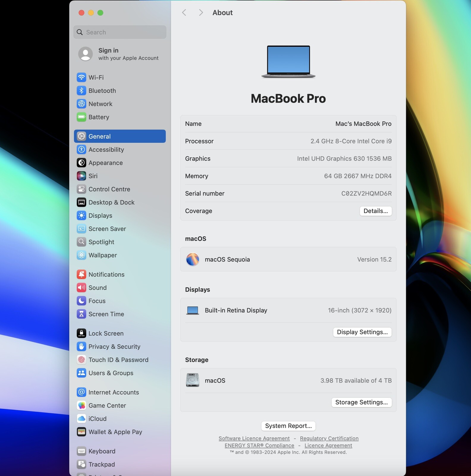This screenshot has width=471, height=476.
Task: Click the MacBook Pro laptop image
Action: click(288, 62)
